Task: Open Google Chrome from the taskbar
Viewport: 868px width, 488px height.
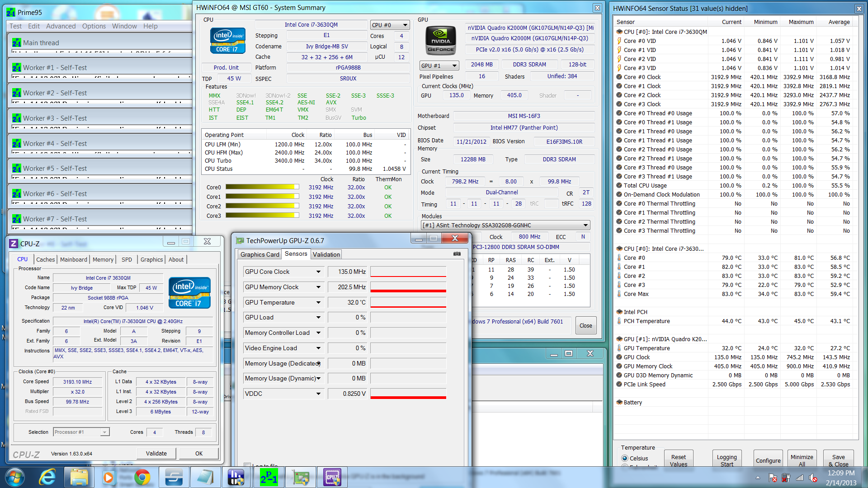Action: (x=142, y=477)
